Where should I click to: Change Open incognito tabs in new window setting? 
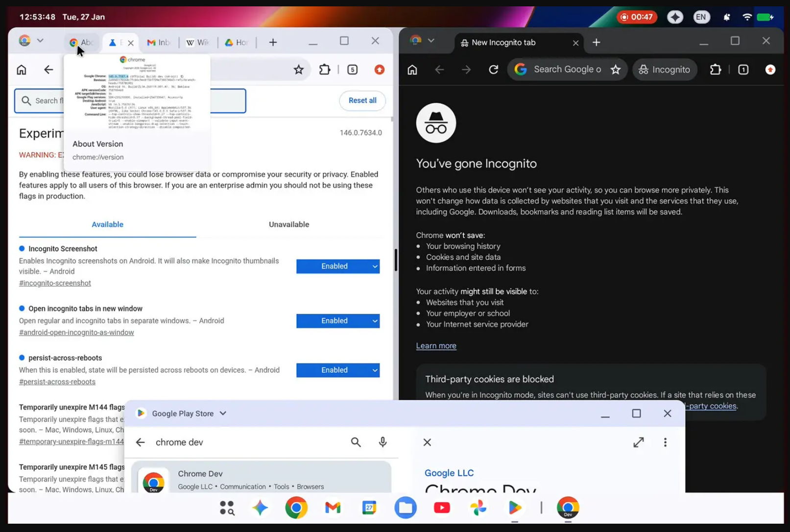pyautogui.click(x=337, y=321)
